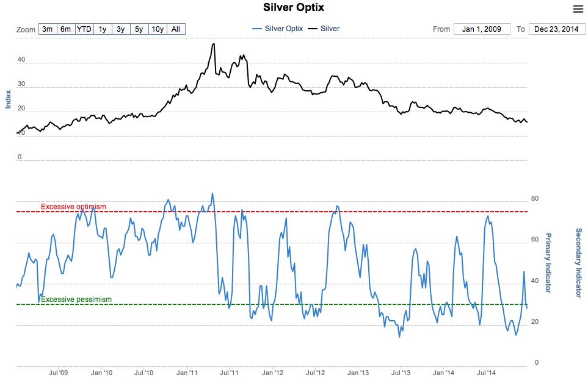Viewport: 588px width, 380px height.
Task: Click the Silver Optix chart title
Action: point(294,8)
